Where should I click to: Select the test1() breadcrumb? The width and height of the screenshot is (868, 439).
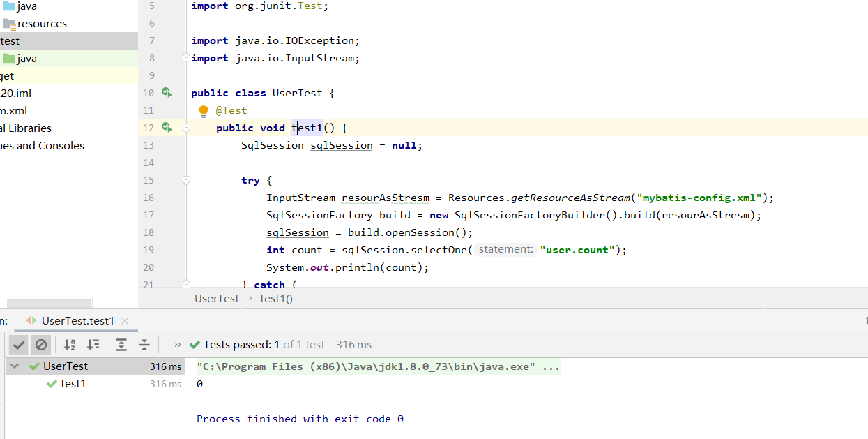[276, 298]
